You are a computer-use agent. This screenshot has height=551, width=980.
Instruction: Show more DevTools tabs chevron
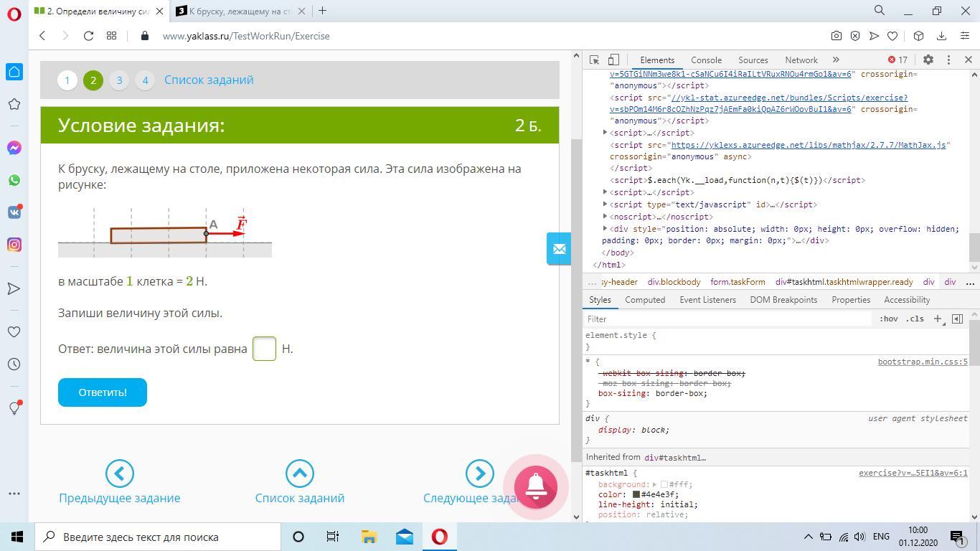[835, 60]
